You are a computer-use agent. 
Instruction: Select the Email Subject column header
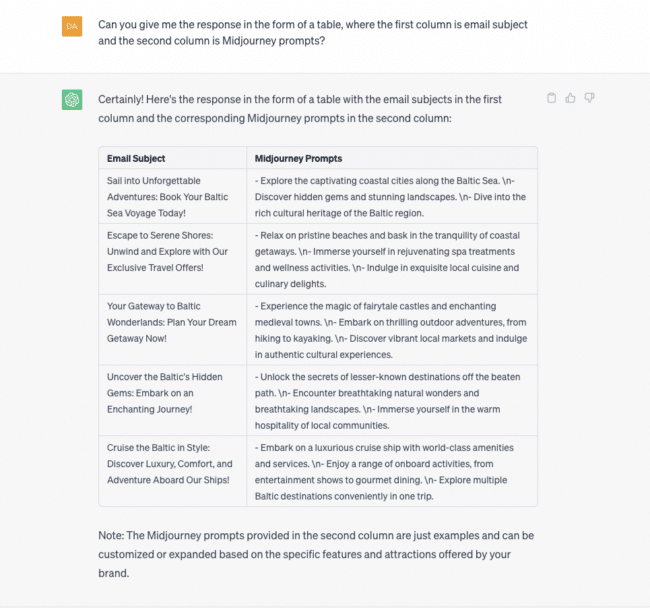click(x=136, y=159)
